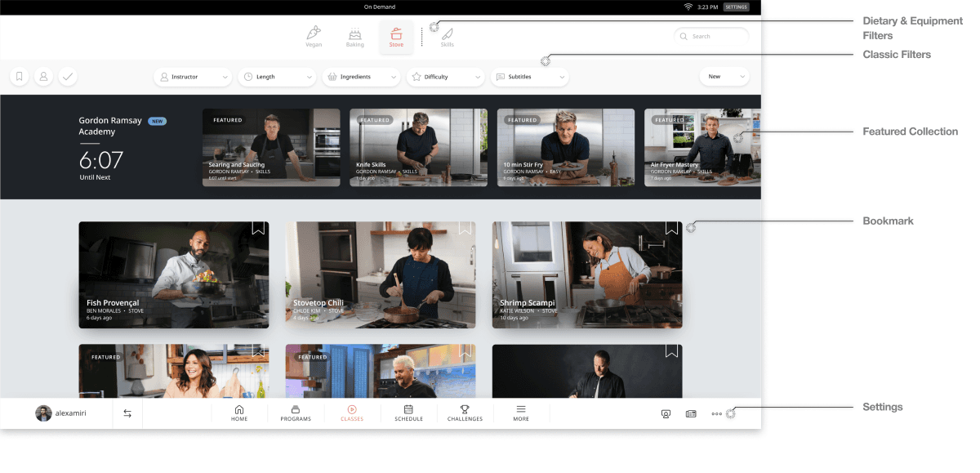Select the Skills knife filter

pyautogui.click(x=448, y=37)
